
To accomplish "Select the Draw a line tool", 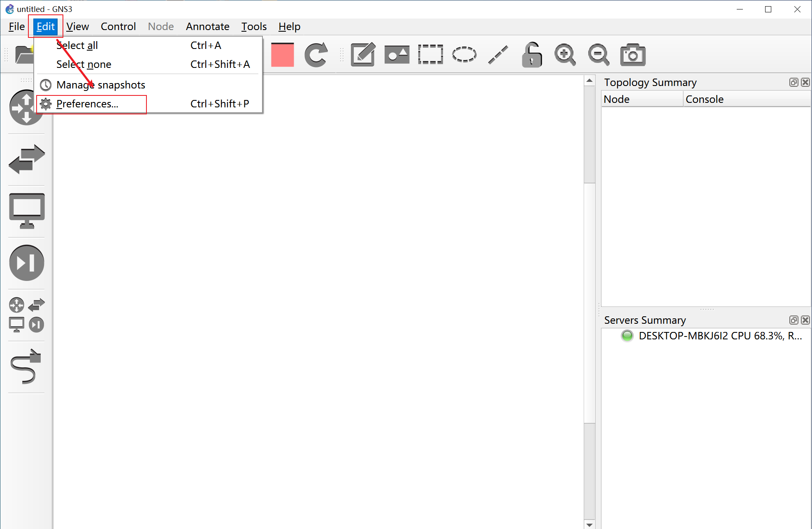I will point(498,55).
